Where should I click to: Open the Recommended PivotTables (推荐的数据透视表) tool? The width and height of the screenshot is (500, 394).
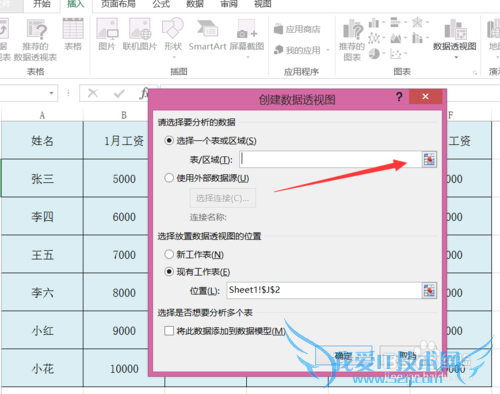(35, 40)
